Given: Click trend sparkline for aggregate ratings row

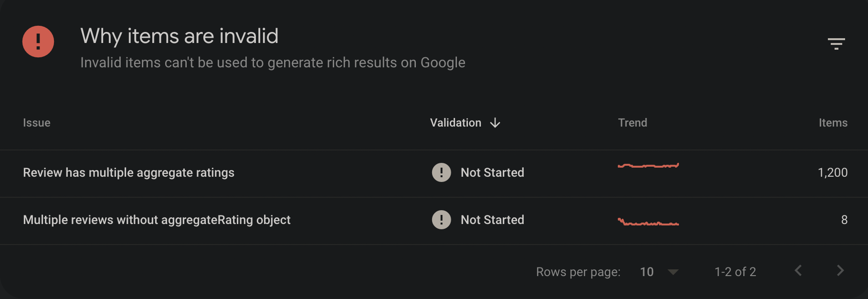Looking at the screenshot, I should pyautogui.click(x=648, y=166).
